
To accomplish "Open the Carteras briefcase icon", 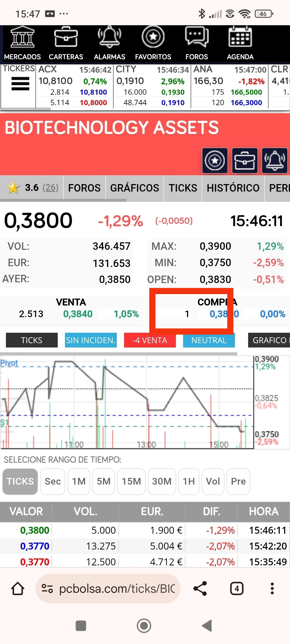I will coord(66,37).
